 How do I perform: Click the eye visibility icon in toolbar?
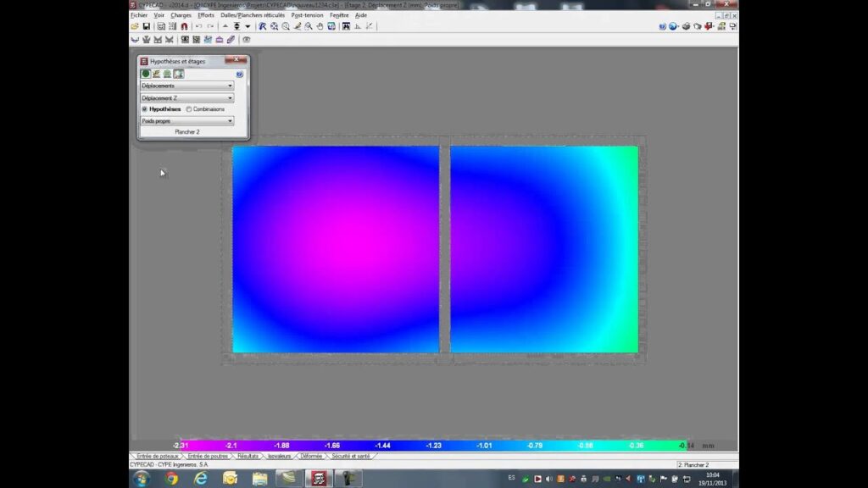coord(247,39)
